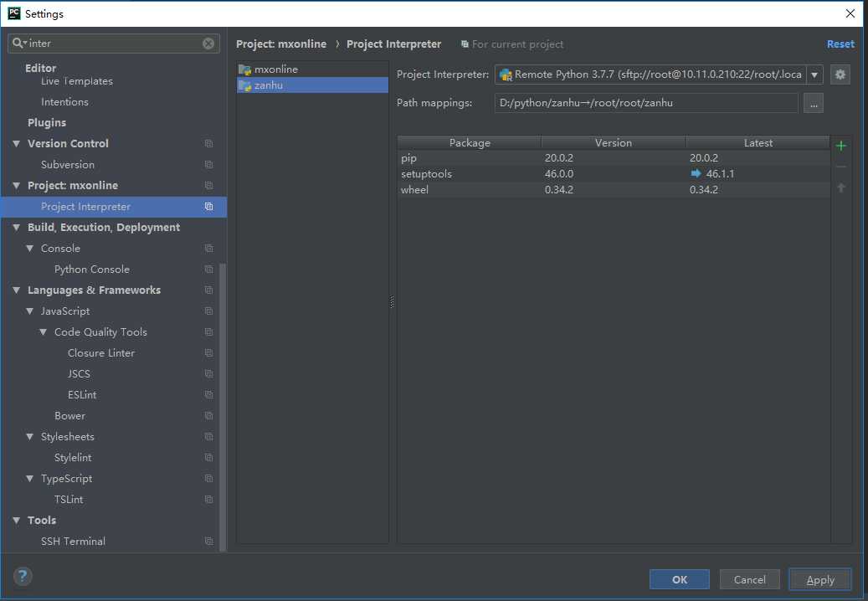The height and width of the screenshot is (601, 868).
Task: Click green plus to install package
Action: [x=841, y=146]
